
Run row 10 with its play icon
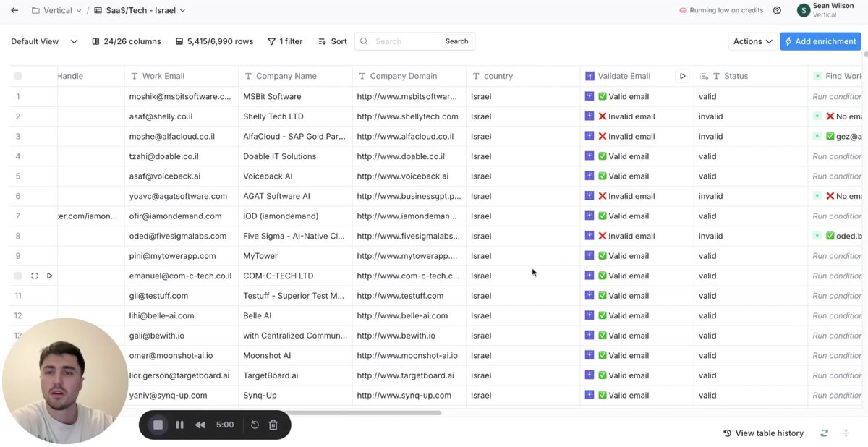50,276
